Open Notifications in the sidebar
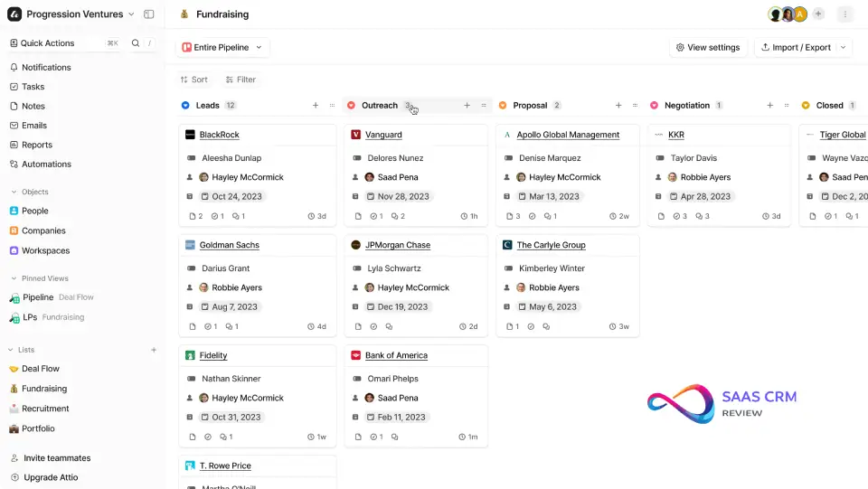Viewport: 868px width, 489px height. 46,68
